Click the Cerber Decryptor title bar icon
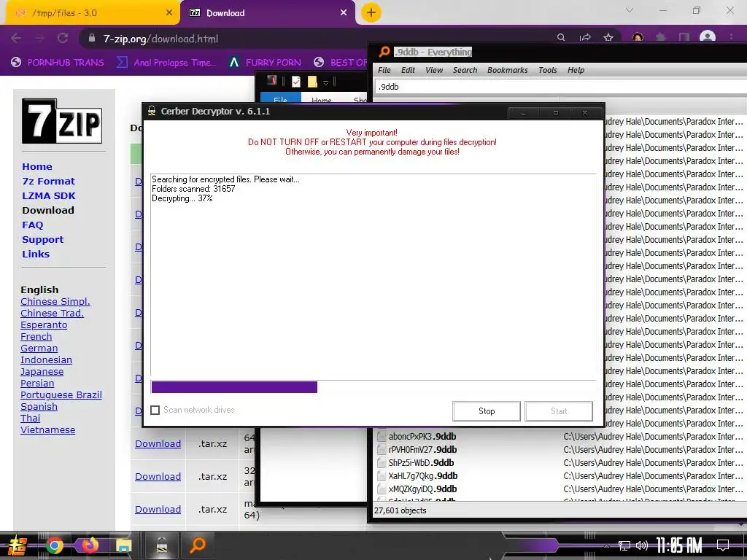This screenshot has height=560, width=747. coord(152,111)
